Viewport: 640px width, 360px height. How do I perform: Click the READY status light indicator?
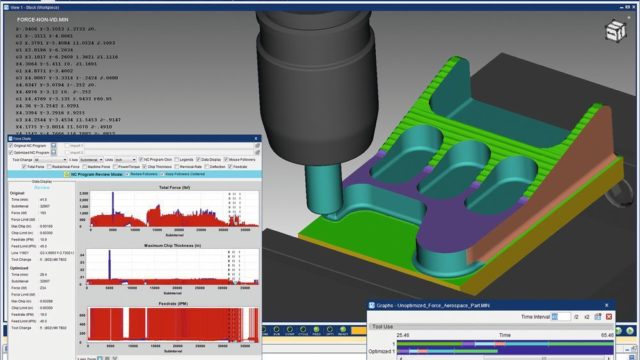click(343, 330)
